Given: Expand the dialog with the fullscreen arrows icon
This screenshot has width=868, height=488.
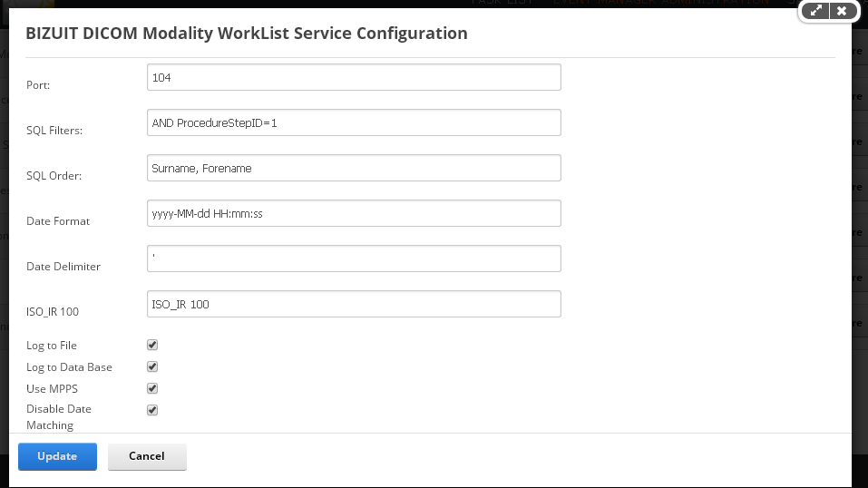Looking at the screenshot, I should click(815, 11).
